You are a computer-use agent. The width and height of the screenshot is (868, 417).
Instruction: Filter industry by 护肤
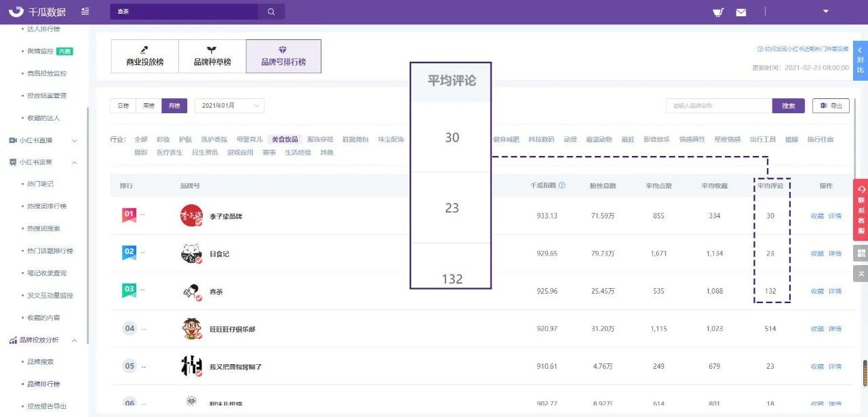[185, 140]
